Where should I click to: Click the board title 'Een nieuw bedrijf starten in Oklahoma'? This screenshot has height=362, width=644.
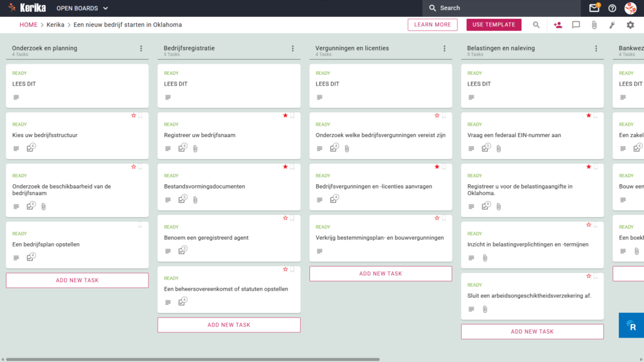[x=128, y=25]
